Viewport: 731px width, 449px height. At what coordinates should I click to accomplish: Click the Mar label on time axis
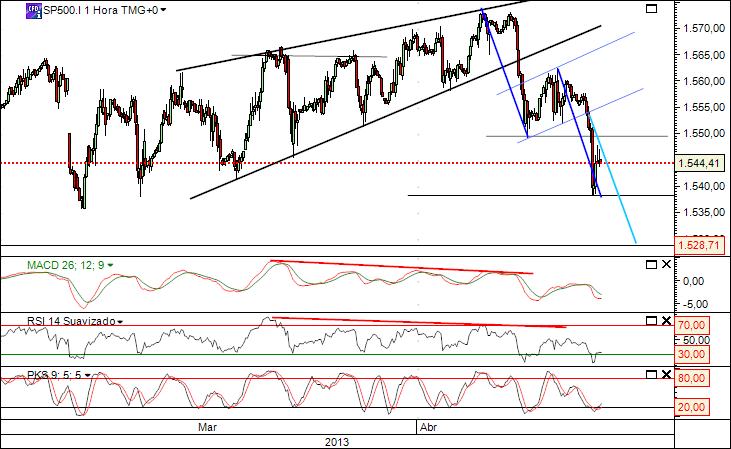[x=207, y=427]
